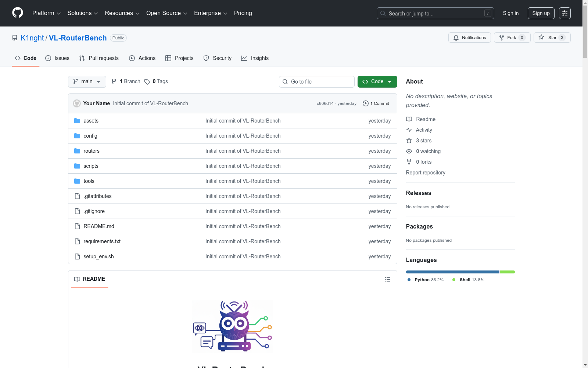Open the assets folder
588x368 pixels.
tap(91, 121)
